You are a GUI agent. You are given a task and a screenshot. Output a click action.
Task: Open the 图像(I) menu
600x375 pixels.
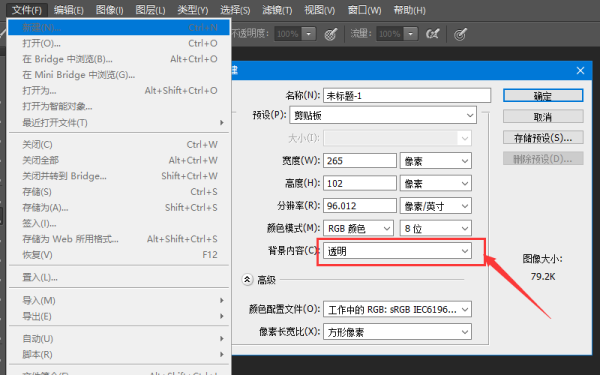pos(109,10)
